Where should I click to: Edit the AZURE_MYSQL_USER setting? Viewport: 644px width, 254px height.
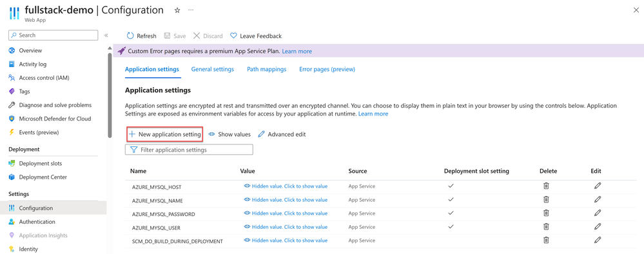(598, 226)
